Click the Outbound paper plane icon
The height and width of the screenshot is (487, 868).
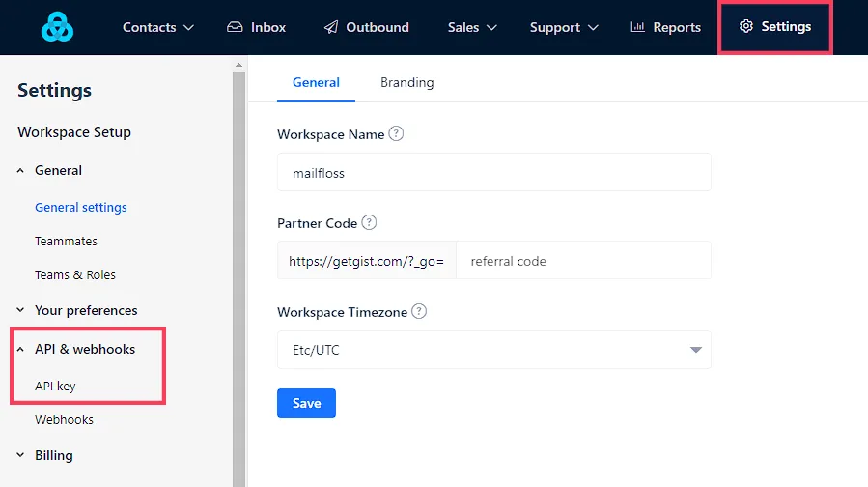pos(331,27)
